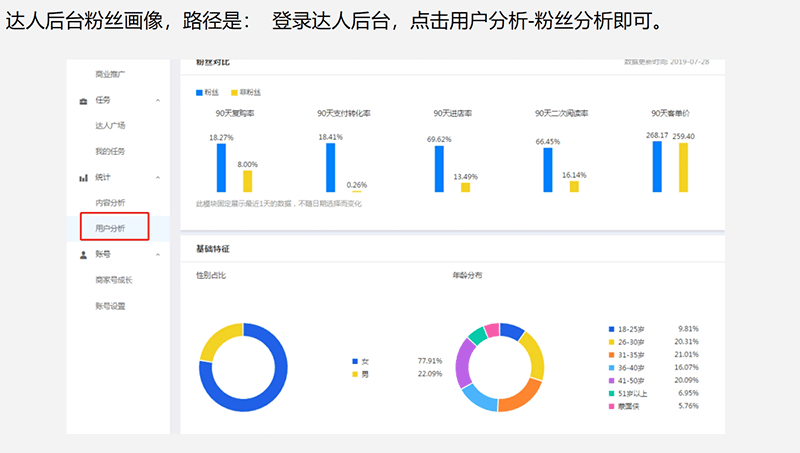Screen dimensions: 800x453
Task: Collapse the 任务 section chevron
Action: tap(158, 100)
